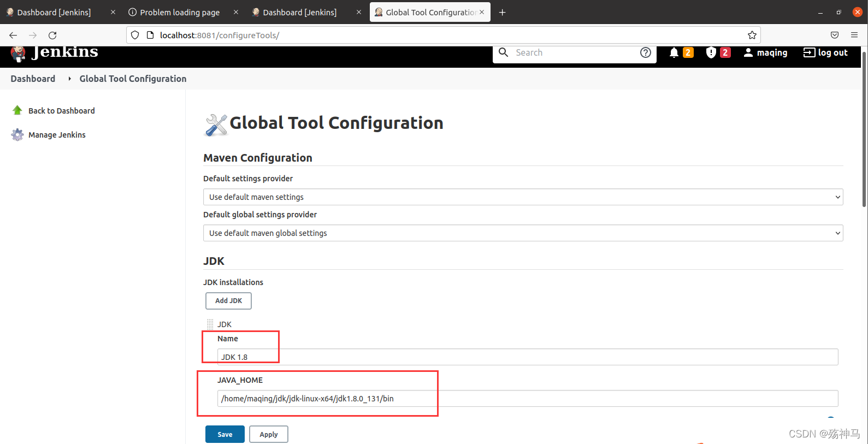The height and width of the screenshot is (444, 868).
Task: Click the 'Maven Configuration' heading
Action: click(x=258, y=158)
